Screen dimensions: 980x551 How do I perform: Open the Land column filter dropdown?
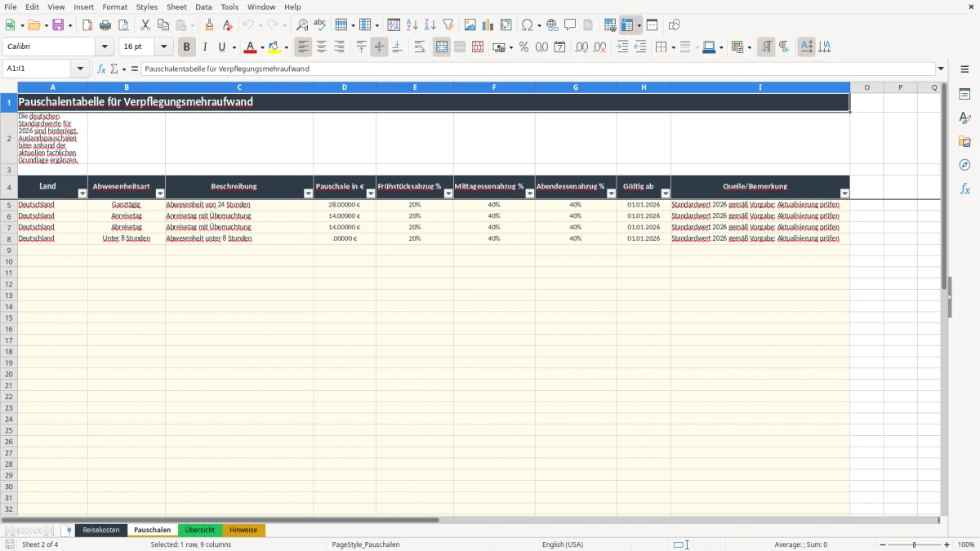(x=82, y=193)
